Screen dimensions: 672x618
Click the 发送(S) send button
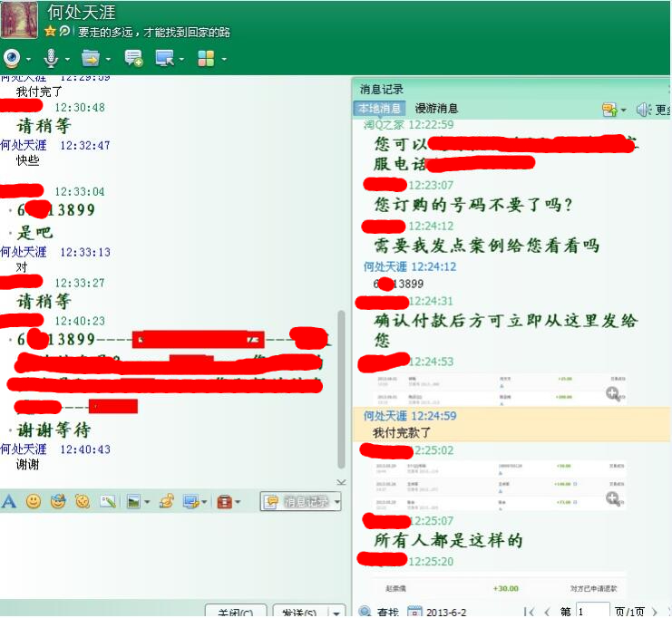coord(298,613)
